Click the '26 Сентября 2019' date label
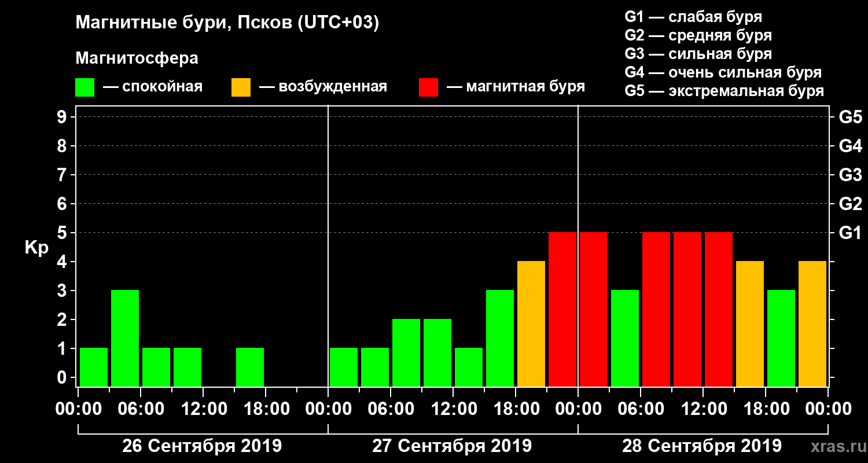 click(202, 446)
